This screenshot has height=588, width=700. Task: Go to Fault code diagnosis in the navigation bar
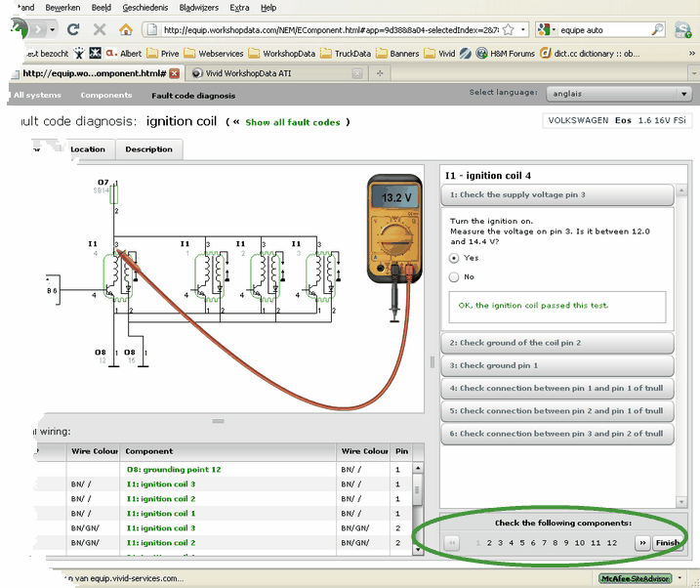point(193,96)
